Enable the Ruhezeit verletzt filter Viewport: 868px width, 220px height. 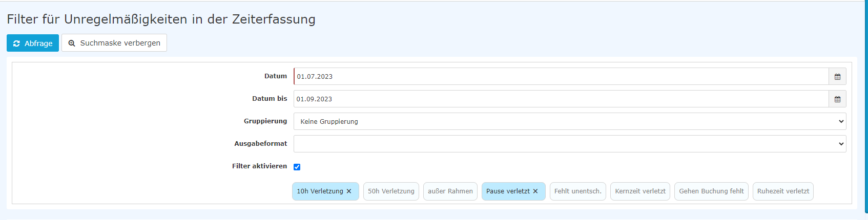[783, 191]
